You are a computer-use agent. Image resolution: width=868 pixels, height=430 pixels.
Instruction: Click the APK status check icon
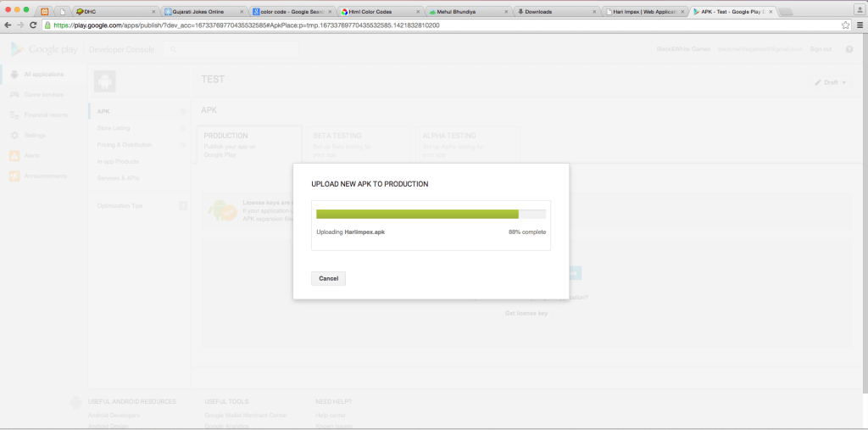click(x=183, y=111)
